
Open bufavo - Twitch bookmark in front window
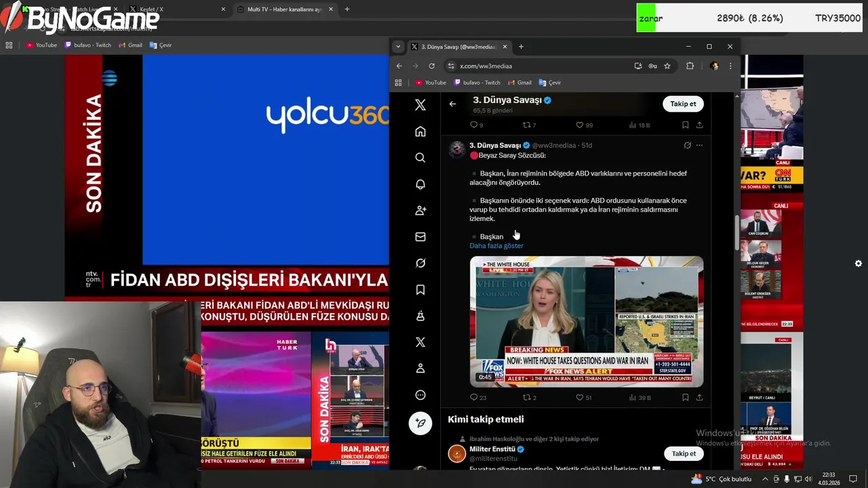[x=477, y=83]
